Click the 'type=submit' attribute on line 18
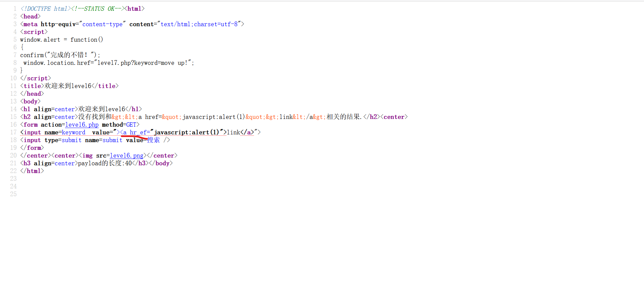The image size is (644, 296). point(63,140)
